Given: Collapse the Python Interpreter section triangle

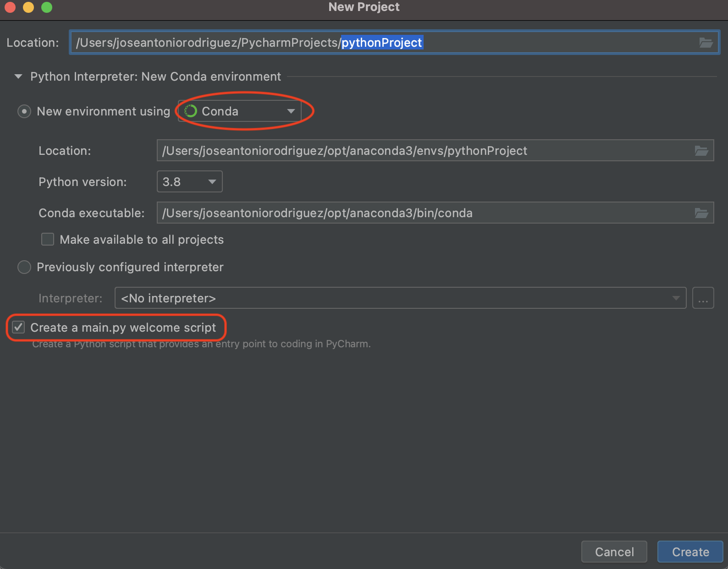Looking at the screenshot, I should pos(18,77).
